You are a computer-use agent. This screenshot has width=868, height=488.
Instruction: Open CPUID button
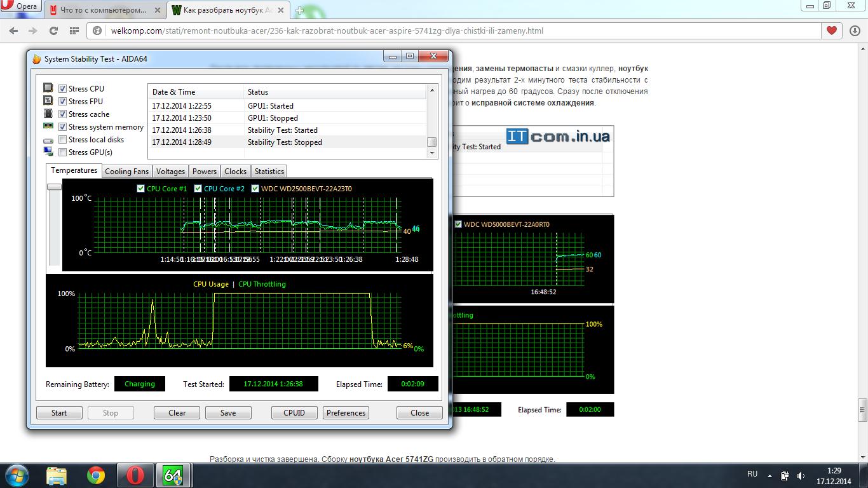click(x=294, y=413)
